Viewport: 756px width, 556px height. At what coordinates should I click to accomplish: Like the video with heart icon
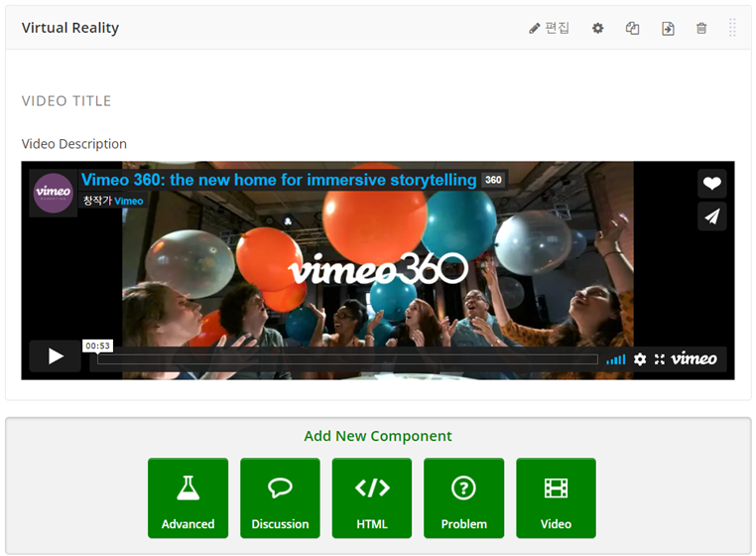coord(711,183)
